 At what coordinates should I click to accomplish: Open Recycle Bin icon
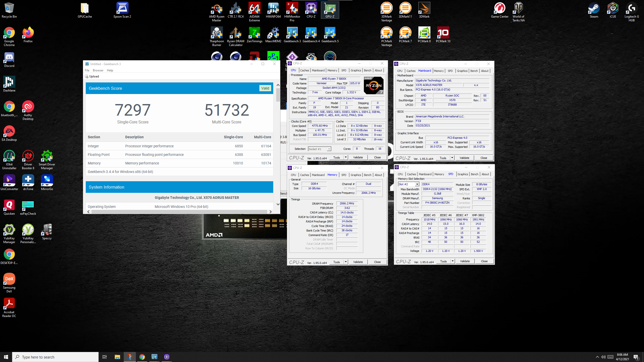[9, 11]
